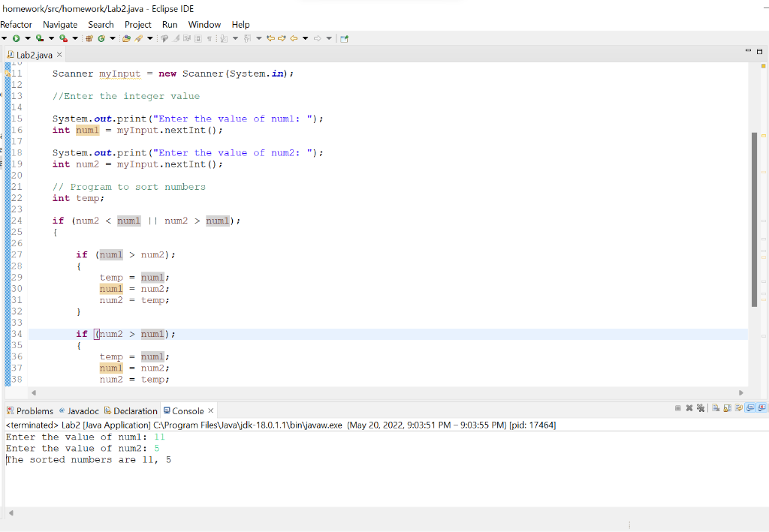Click the Previous Annotation icon
The image size is (769, 532).
[x=247, y=38]
